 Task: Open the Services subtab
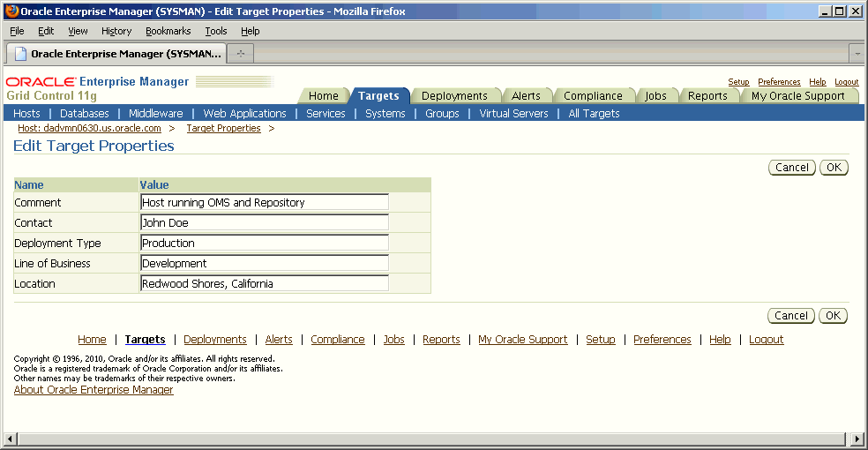click(x=325, y=114)
